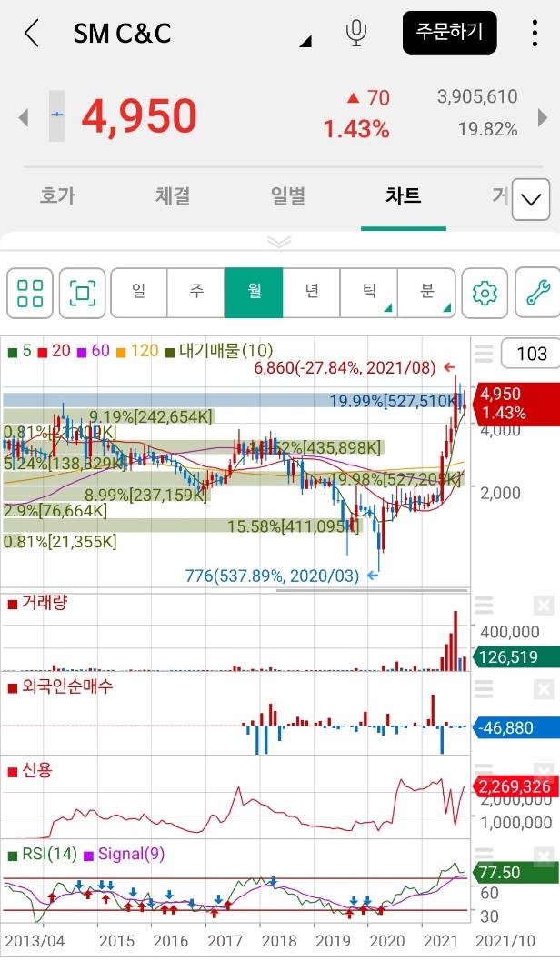
Task: Tap the green 5 moving average legend
Action: tap(20, 351)
